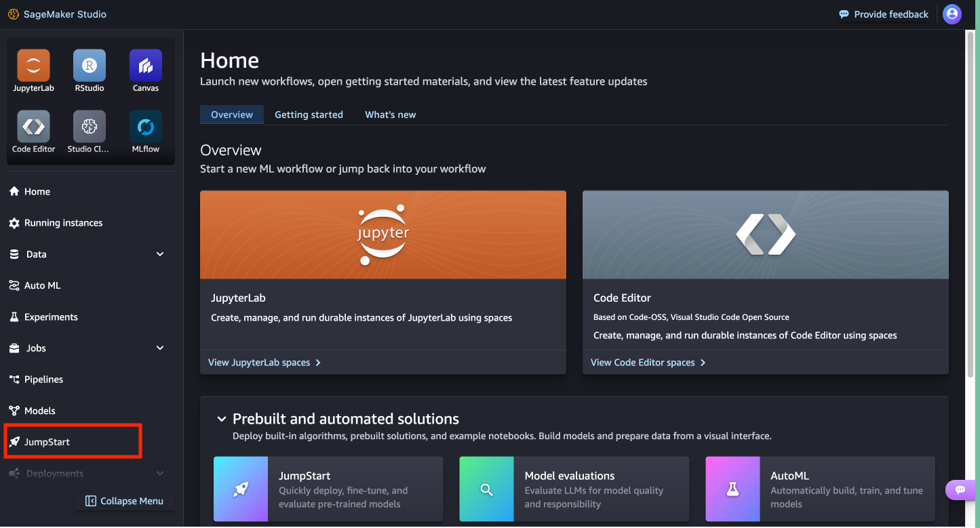Open the user profile avatar
The height and width of the screenshot is (528, 980).
(x=952, y=14)
